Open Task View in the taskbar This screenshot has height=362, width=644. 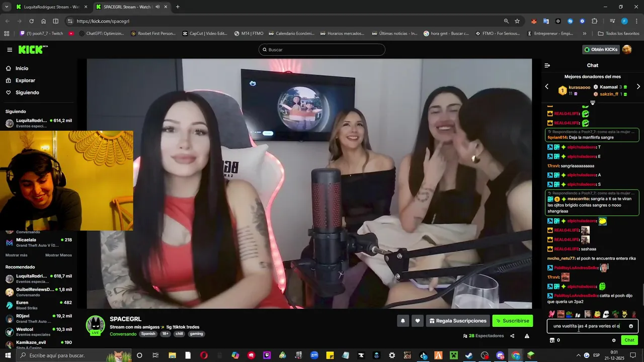155,355
